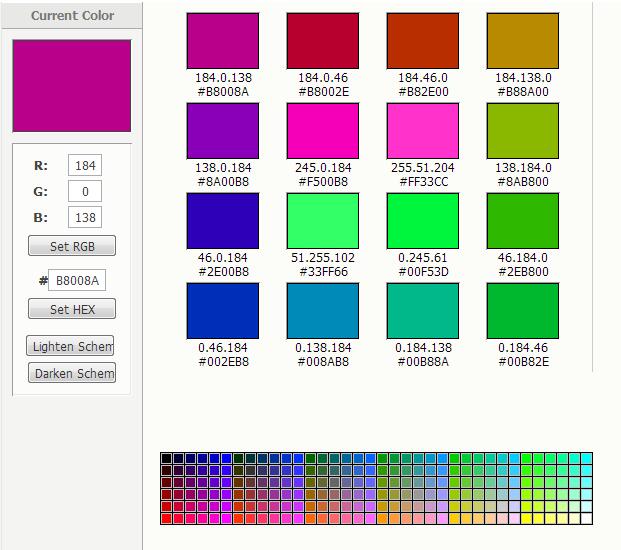The width and height of the screenshot is (621, 550).
Task: Click the Darken Scheme button
Action: pyautogui.click(x=71, y=374)
